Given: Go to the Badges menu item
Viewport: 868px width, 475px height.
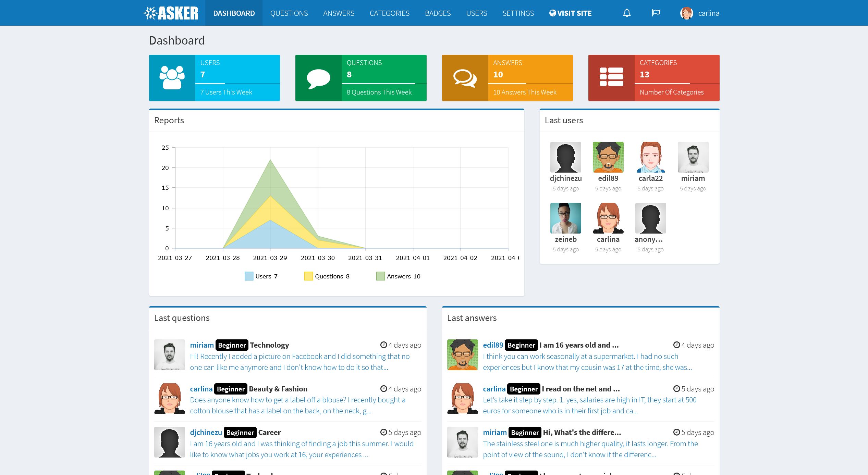Looking at the screenshot, I should 438,13.
